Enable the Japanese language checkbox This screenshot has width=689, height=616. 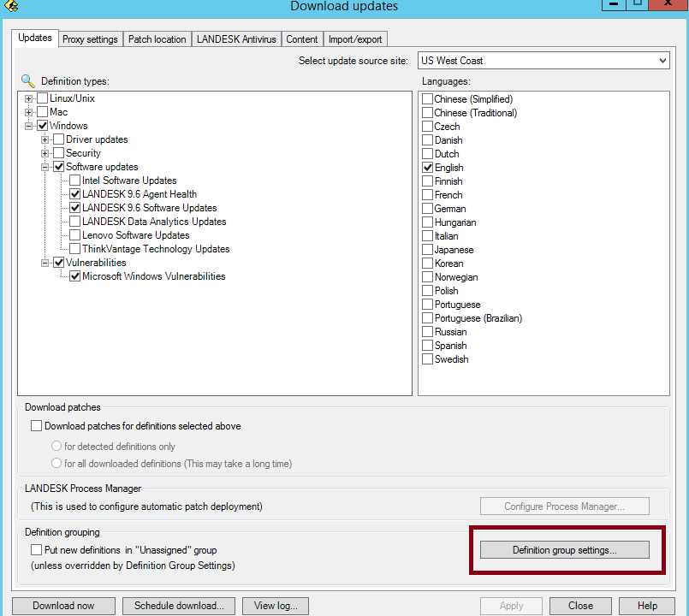tap(427, 249)
